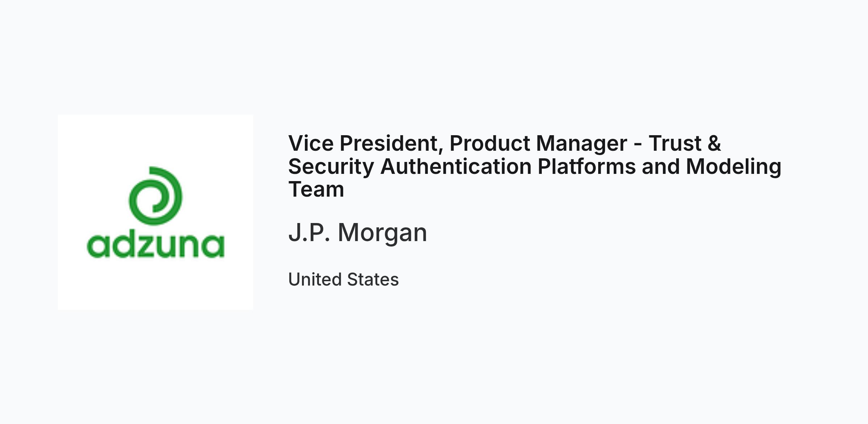The width and height of the screenshot is (868, 424).
Task: Click the word "Team" in the title
Action: 316,189
